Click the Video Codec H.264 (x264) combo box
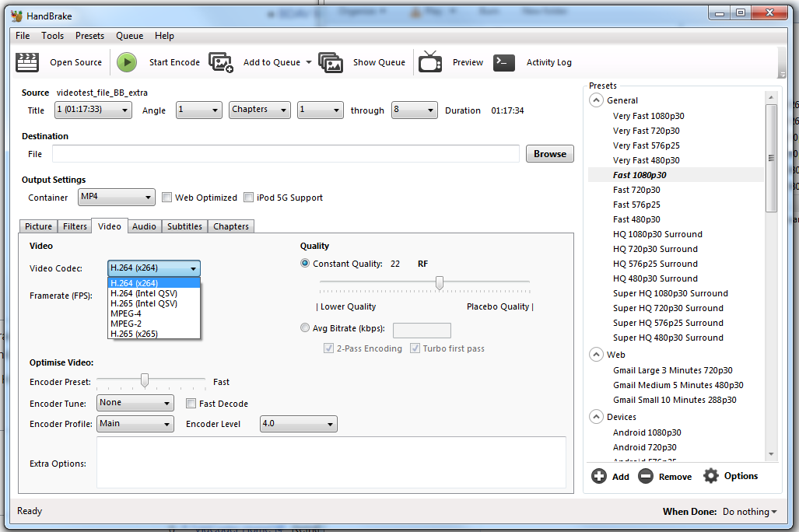Screen dimensions: 799x532 [154, 268]
